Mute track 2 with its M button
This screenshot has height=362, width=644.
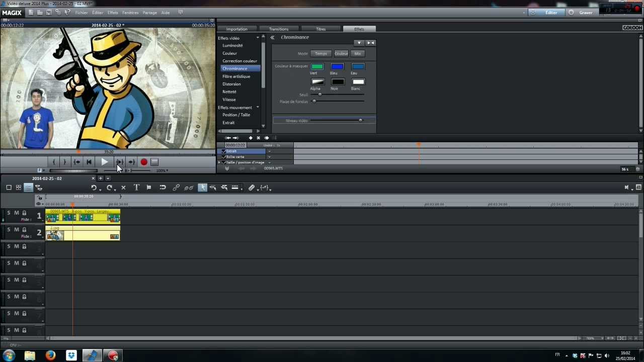pyautogui.click(x=16, y=230)
